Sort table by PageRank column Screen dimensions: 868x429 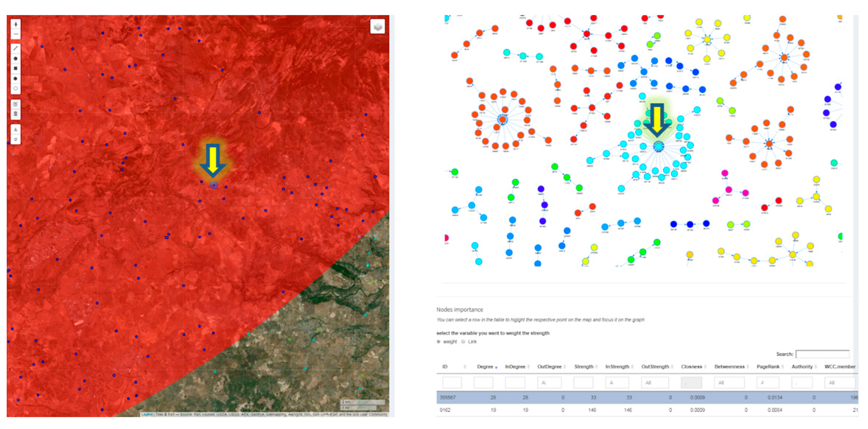768,366
